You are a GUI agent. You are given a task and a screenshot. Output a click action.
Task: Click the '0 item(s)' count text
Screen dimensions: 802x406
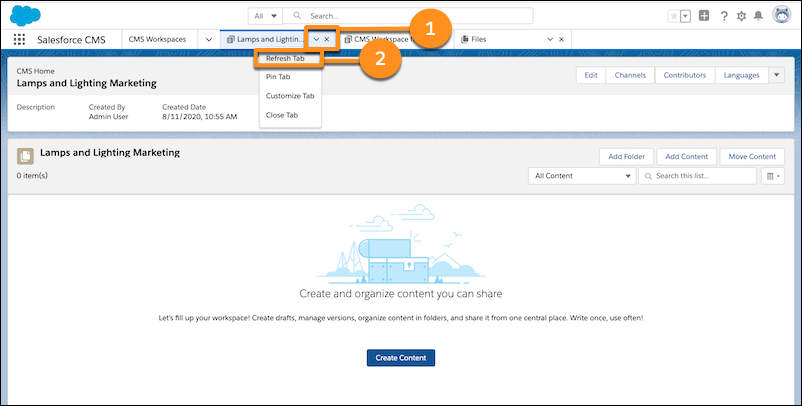[32, 175]
